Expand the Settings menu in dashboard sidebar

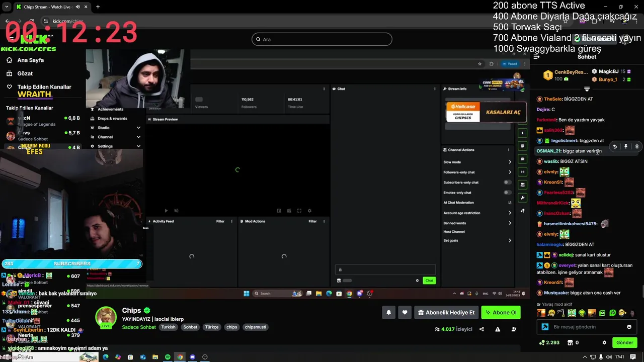pyautogui.click(x=138, y=146)
